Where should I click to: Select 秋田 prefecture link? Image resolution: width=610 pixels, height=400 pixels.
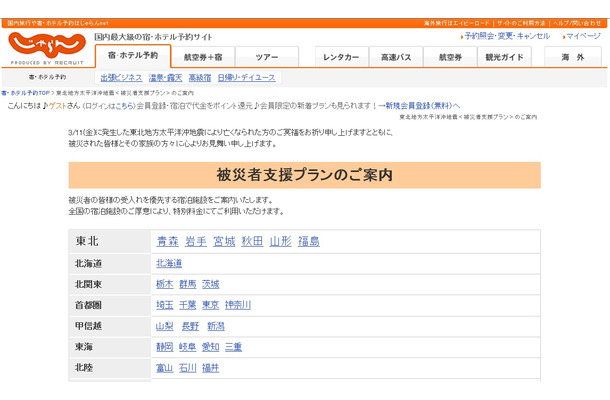click(252, 241)
